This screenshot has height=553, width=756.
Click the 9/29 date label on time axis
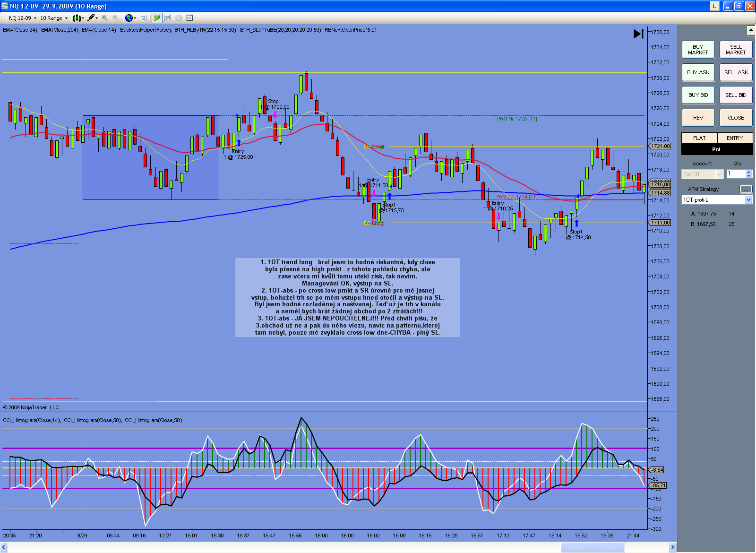click(82, 536)
